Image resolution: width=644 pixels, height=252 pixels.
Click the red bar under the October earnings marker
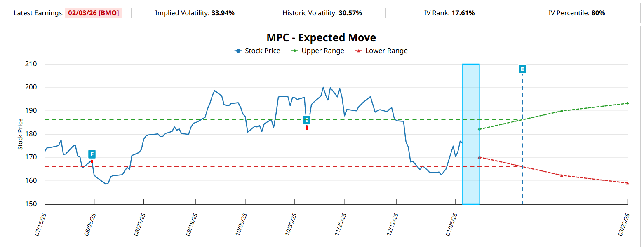(307, 128)
